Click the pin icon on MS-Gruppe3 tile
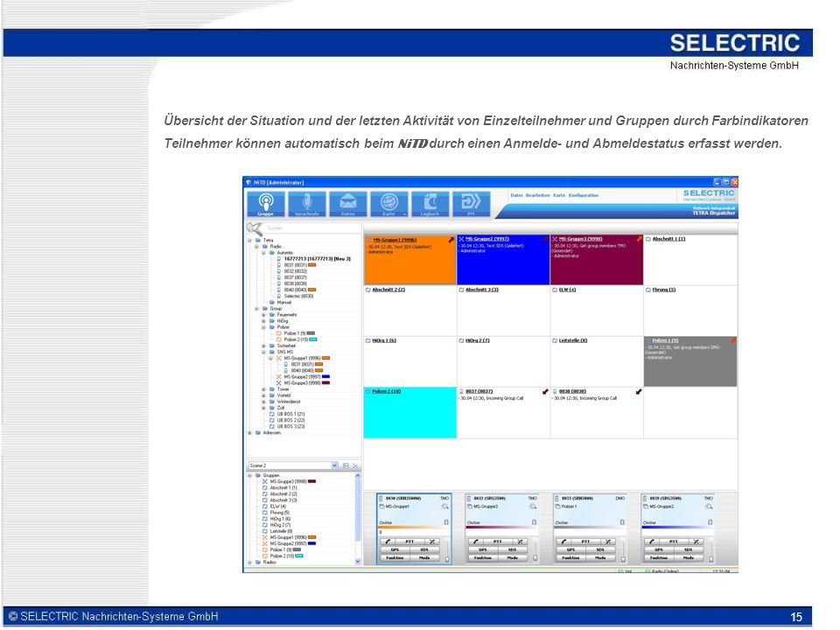Image resolution: width=840 pixels, height=630 pixels. 639,239
